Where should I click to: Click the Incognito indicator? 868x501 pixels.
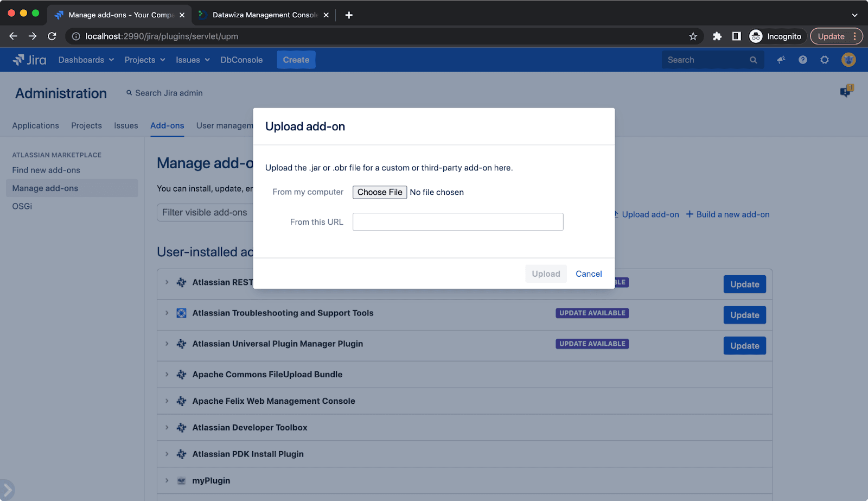(x=776, y=36)
